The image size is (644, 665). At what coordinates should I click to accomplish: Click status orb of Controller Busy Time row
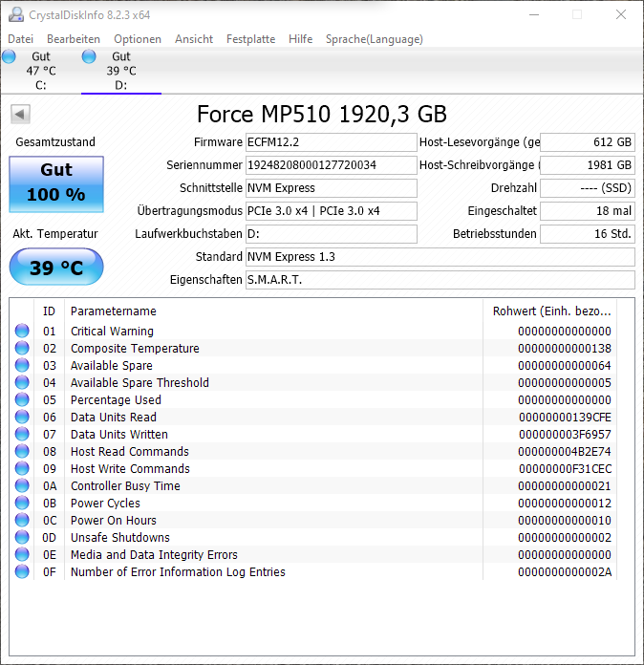tap(22, 485)
